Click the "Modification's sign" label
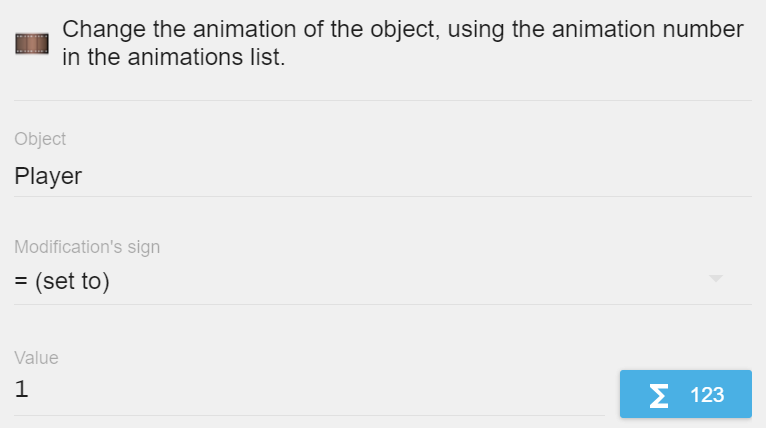Screen dimensions: 766x428 coord(87,246)
